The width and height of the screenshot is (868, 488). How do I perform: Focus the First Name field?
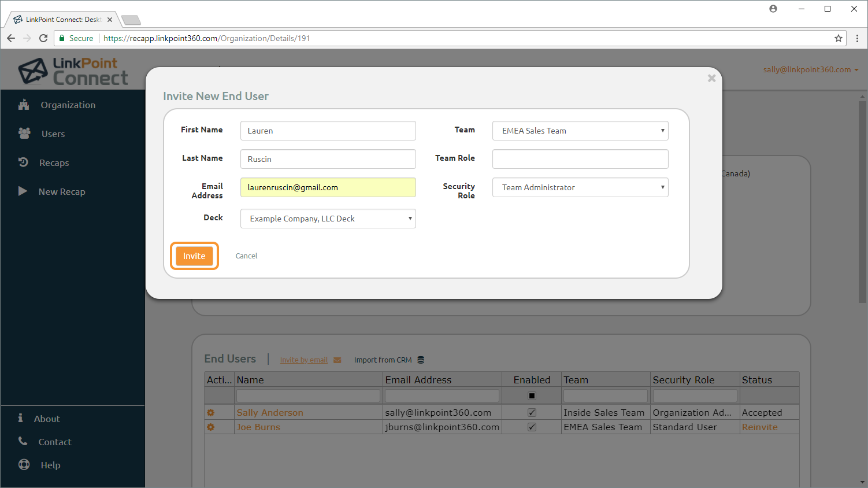328,131
